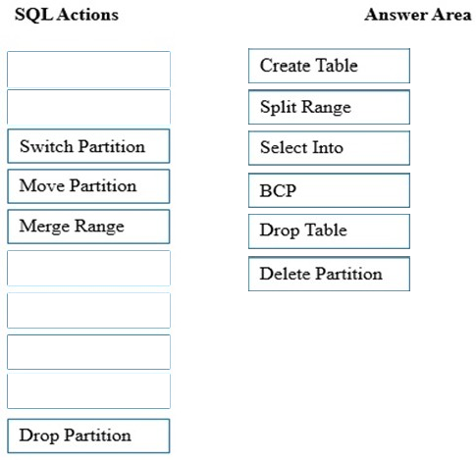The image size is (476, 460).
Task: Click the Move Partition action
Action: coord(88,186)
